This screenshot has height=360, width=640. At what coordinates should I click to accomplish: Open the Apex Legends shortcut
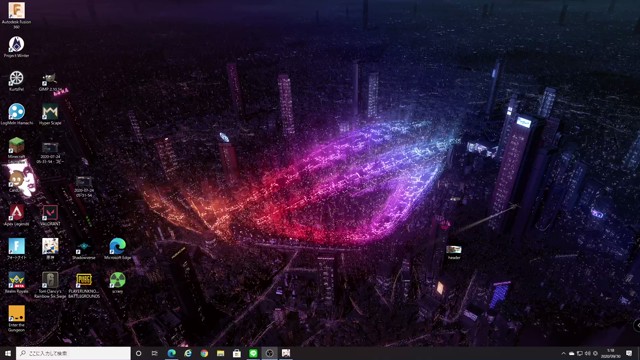(16, 213)
